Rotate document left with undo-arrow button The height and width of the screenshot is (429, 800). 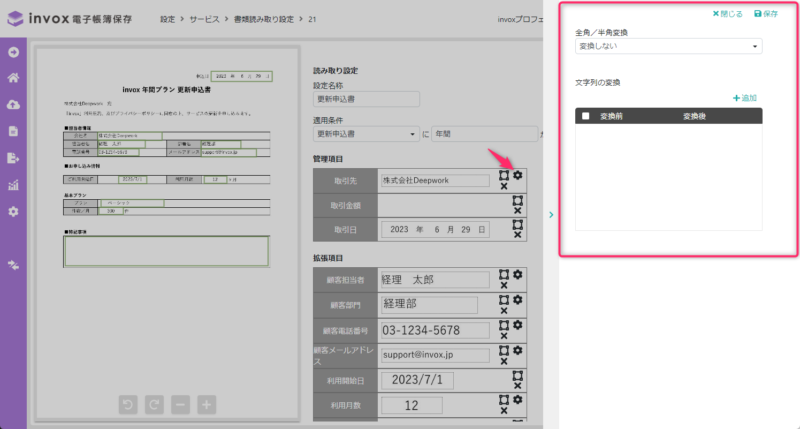[127, 405]
